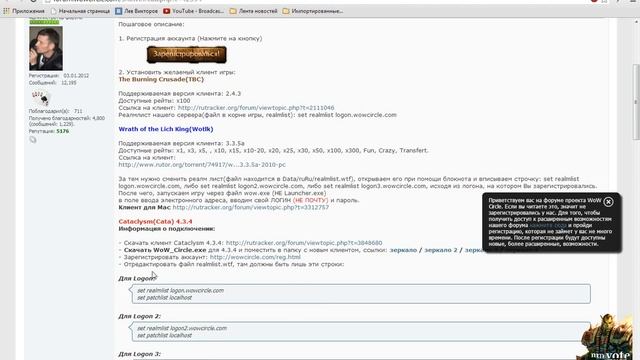
Task: Click the user's rank badge image
Action: click(x=40, y=98)
